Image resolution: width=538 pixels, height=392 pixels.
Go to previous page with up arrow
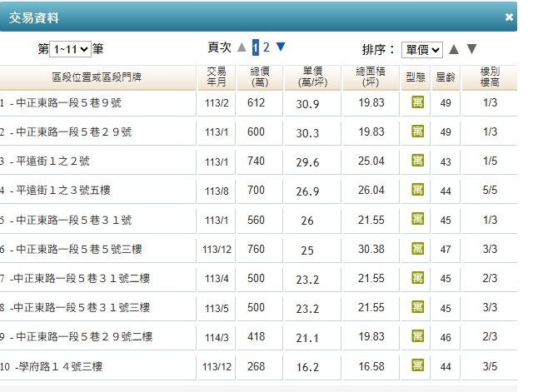pos(242,47)
